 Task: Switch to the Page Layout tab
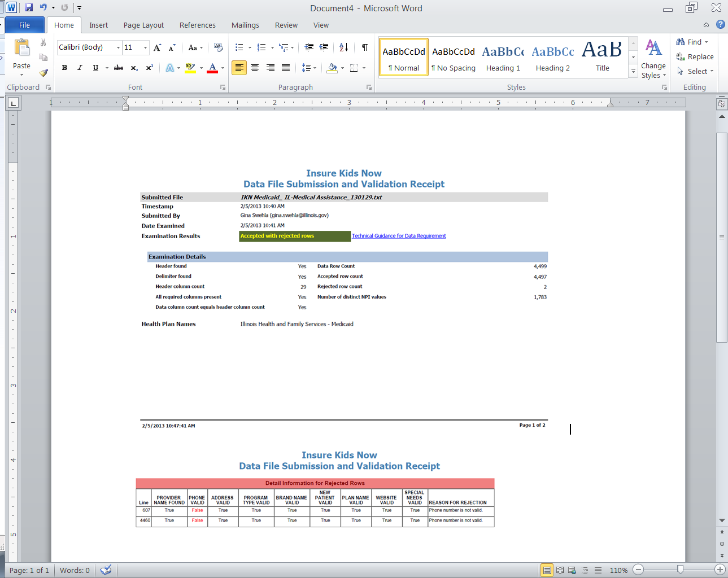(x=143, y=25)
